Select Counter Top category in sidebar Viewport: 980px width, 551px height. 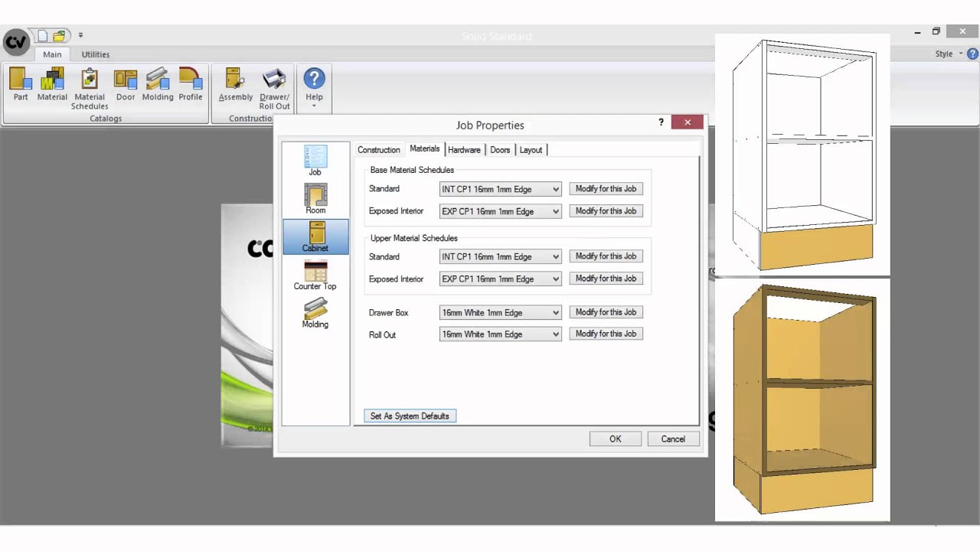315,275
